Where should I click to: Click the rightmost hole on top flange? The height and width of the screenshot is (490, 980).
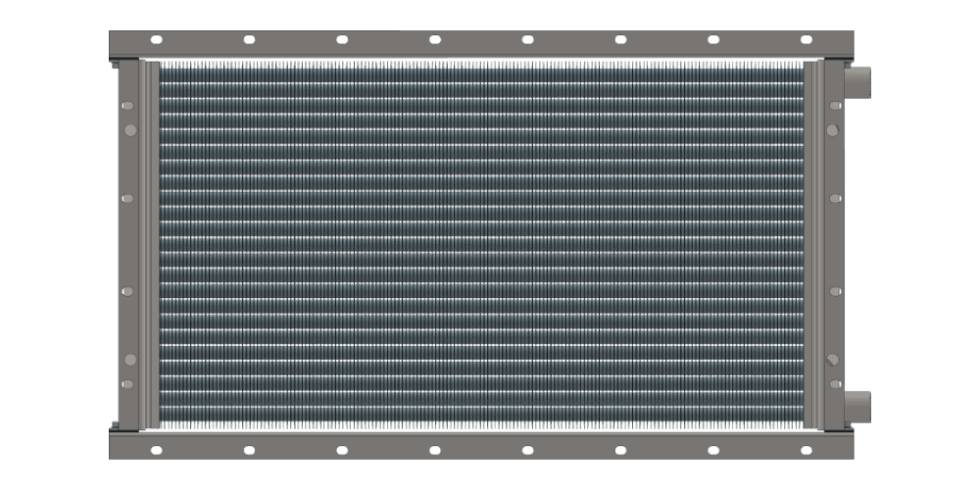pos(806,40)
